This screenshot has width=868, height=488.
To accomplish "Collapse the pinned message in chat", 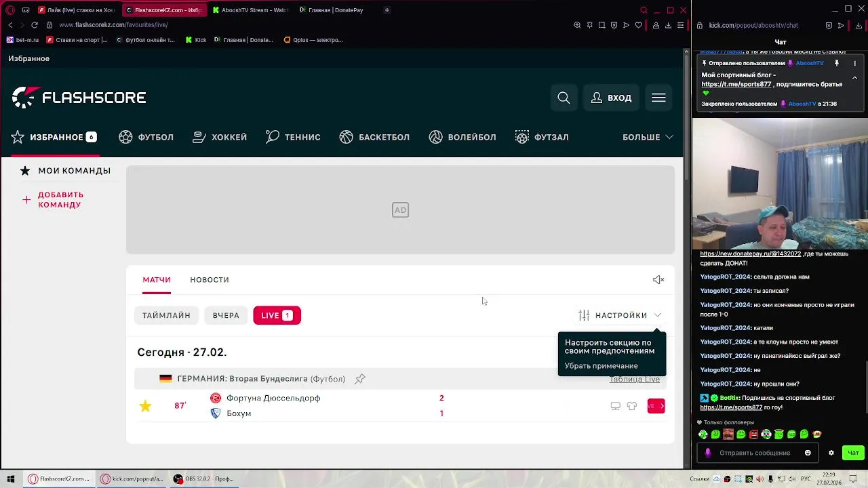I will click(x=854, y=78).
